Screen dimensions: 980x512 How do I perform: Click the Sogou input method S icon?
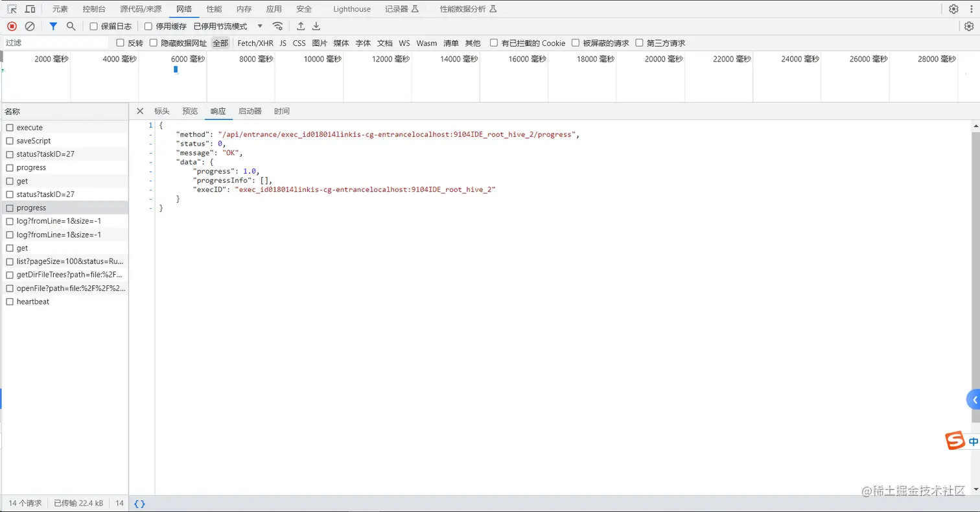coord(955,441)
